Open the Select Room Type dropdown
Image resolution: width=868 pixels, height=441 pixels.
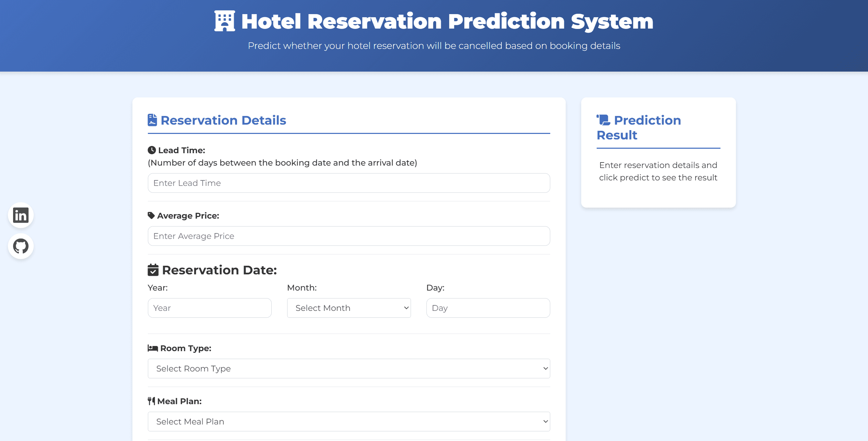point(349,368)
